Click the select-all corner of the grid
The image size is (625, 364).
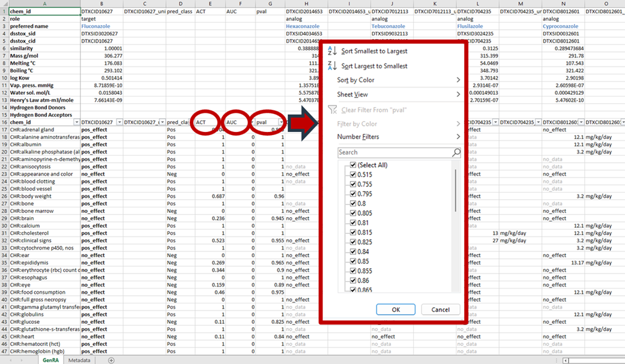4,4
